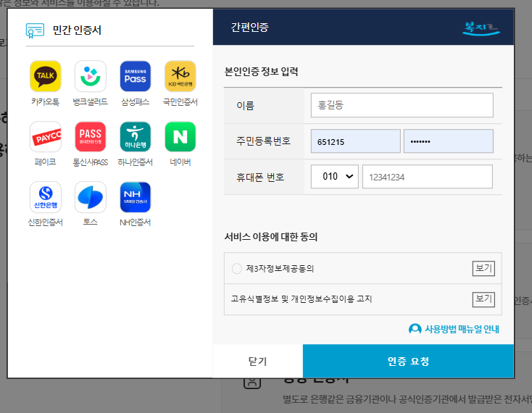Choose the Banksalad certificate icon
Screen dimensions: 532x413
tap(91, 76)
